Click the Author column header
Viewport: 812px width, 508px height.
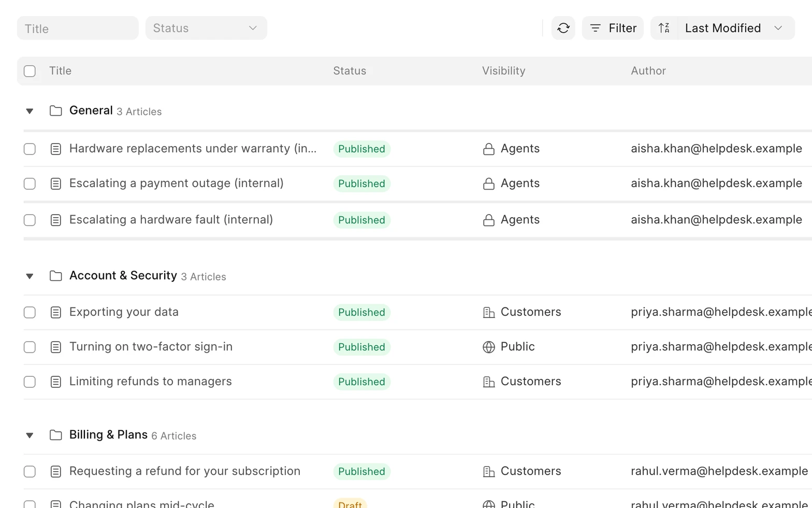[648, 71]
